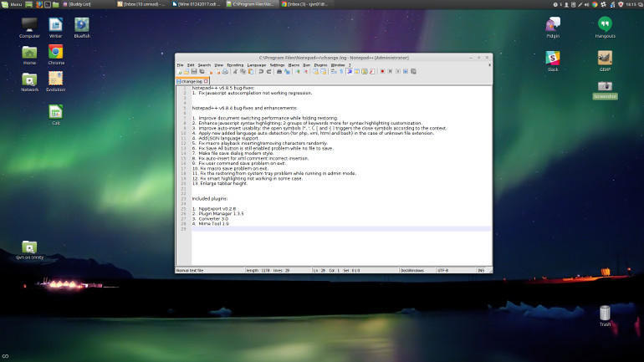The image size is (644, 362).
Task: Open the Run menu
Action: point(306,65)
